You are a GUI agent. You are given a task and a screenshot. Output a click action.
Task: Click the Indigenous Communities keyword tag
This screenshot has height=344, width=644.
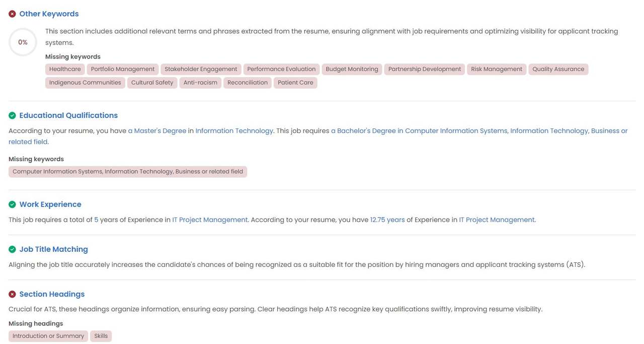point(85,83)
